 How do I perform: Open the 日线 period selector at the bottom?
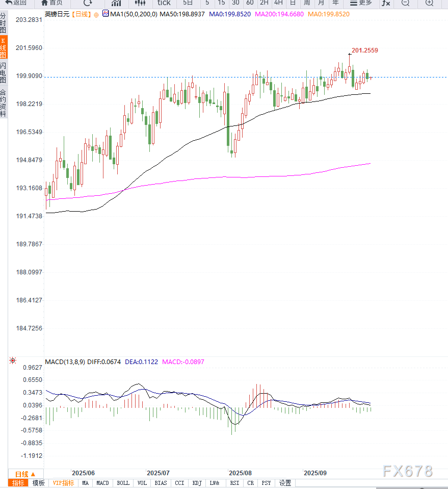pos(25,474)
